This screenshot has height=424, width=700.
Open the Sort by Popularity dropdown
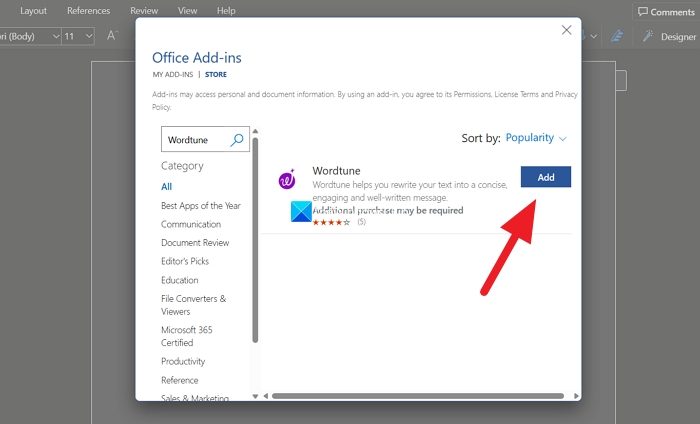pos(536,138)
